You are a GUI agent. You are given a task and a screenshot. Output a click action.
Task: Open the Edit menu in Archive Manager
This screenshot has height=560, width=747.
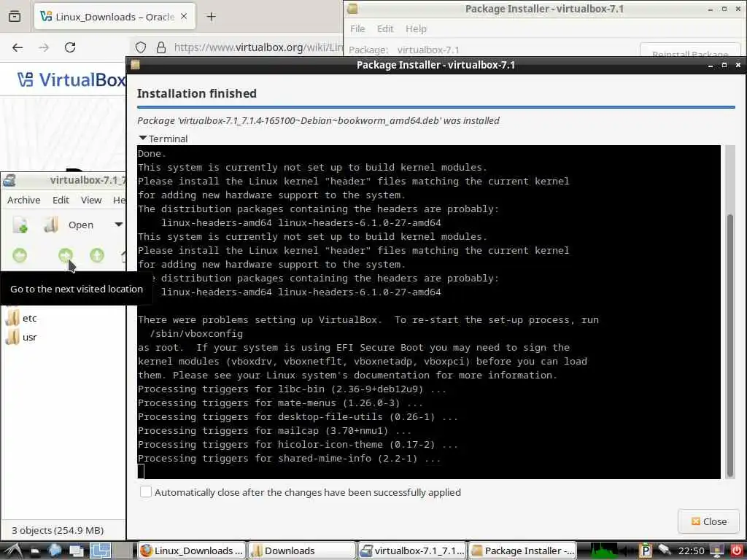coord(61,200)
